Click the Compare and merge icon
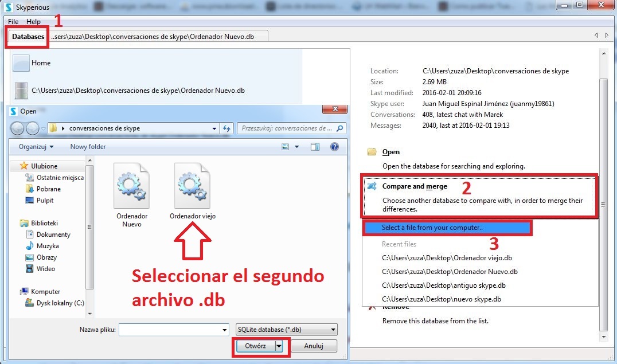This screenshot has width=617, height=364. (372, 186)
